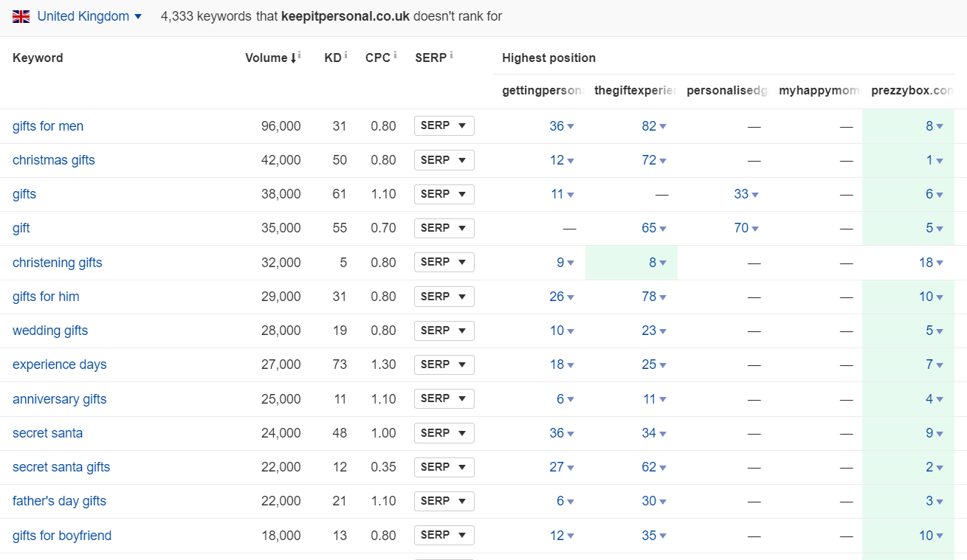The height and width of the screenshot is (560, 967).
Task: Open position 78 dropdown for 'gifts for him'
Action: [654, 297]
